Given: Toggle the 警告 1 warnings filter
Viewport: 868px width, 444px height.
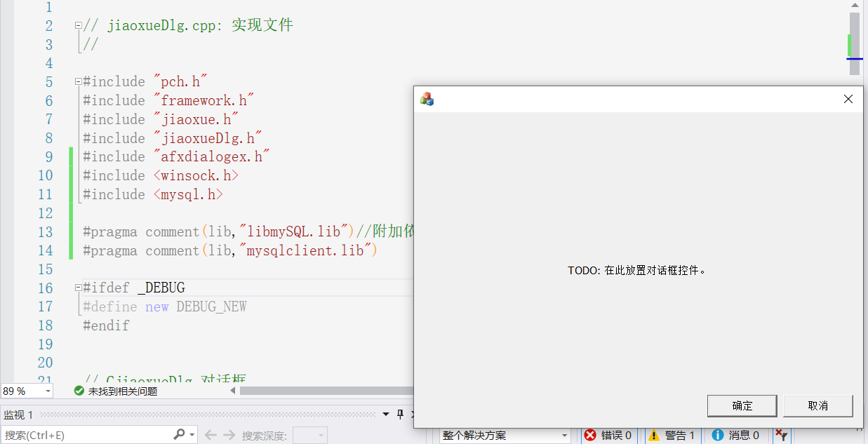Looking at the screenshot, I should 672,435.
